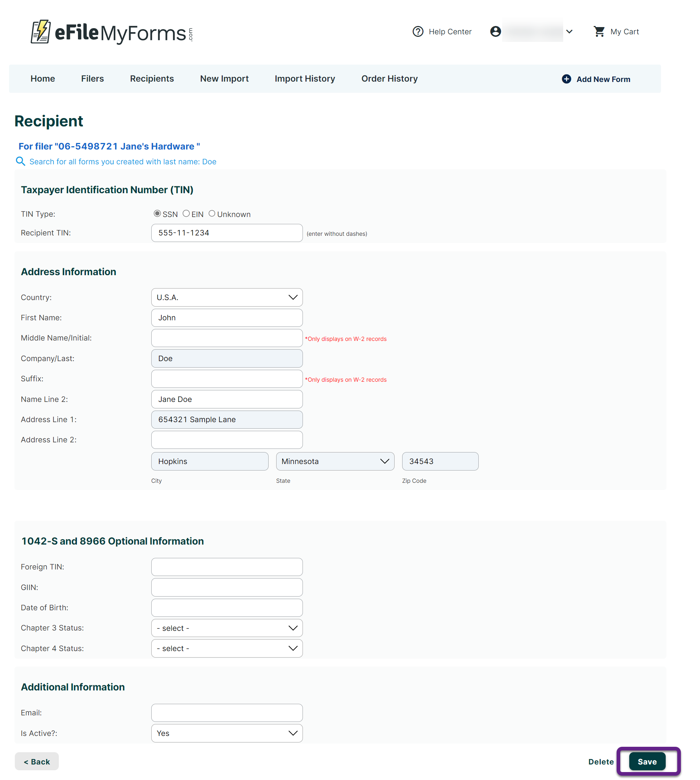The image size is (700, 780).
Task: Open the Country dropdown
Action: (x=227, y=297)
